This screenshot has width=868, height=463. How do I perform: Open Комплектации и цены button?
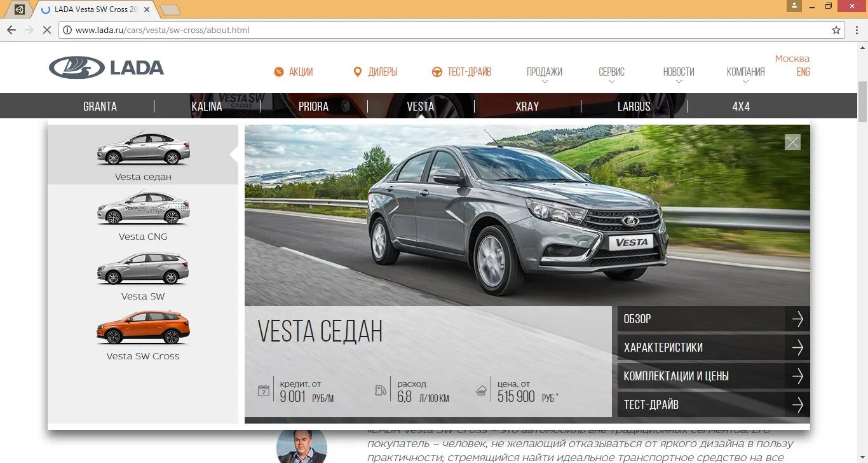coord(714,376)
